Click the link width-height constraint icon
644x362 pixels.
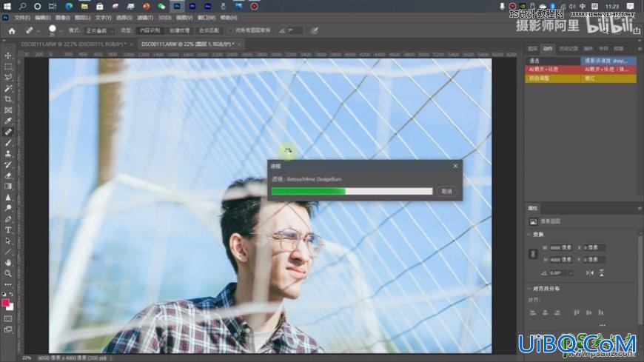[533, 254]
